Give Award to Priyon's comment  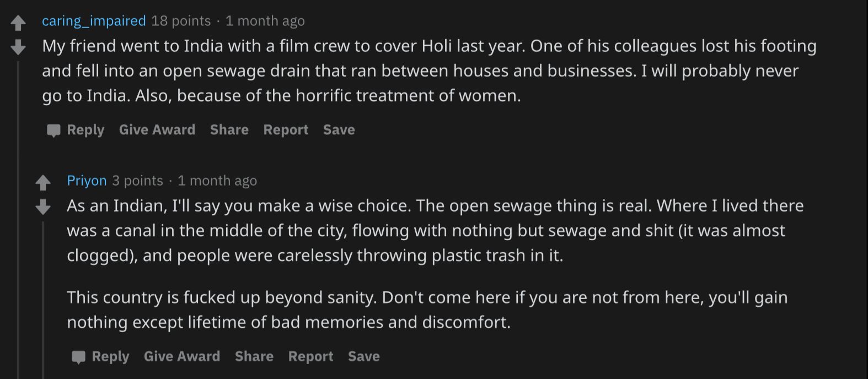coord(183,356)
